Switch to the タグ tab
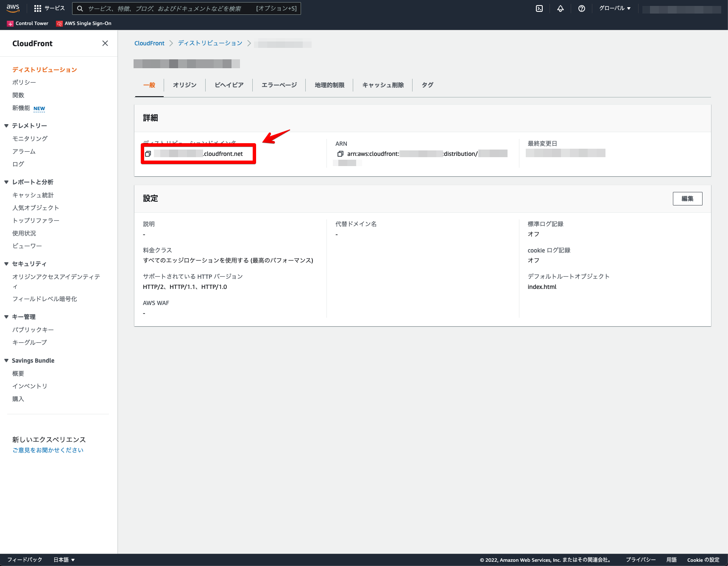728x566 pixels. point(427,85)
